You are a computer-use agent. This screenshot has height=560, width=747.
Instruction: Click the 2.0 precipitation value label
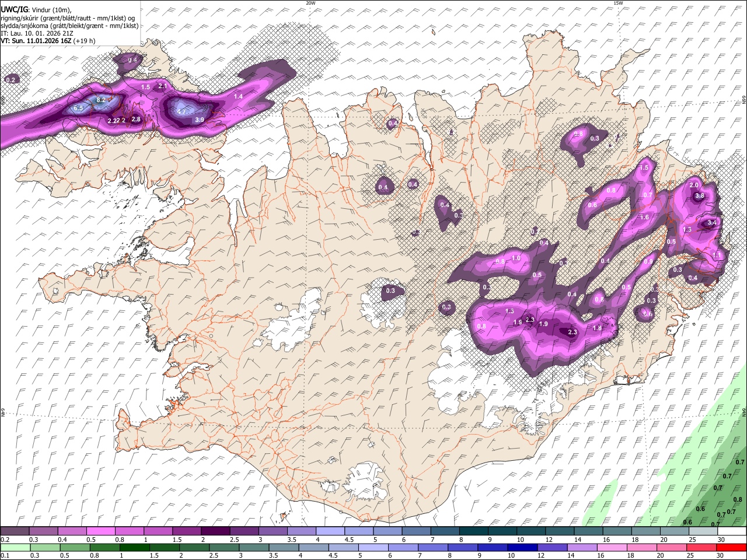point(694,185)
